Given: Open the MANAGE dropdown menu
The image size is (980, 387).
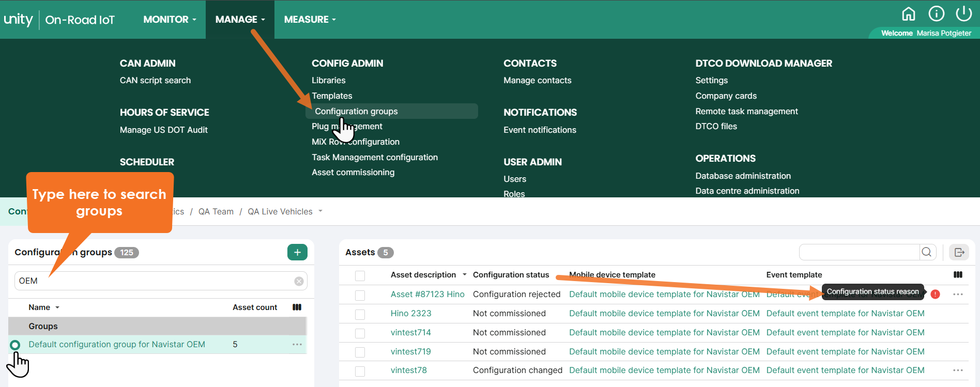Looking at the screenshot, I should tap(240, 19).
